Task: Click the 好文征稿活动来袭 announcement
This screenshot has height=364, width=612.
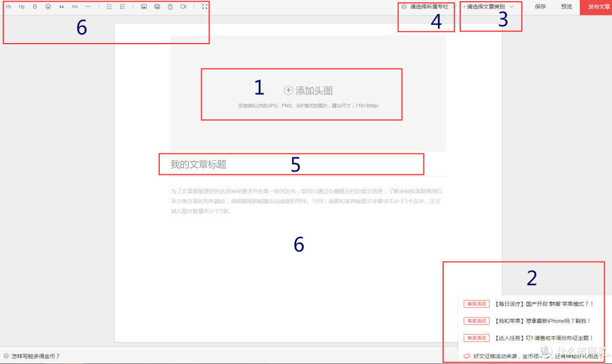Action: pos(537,356)
